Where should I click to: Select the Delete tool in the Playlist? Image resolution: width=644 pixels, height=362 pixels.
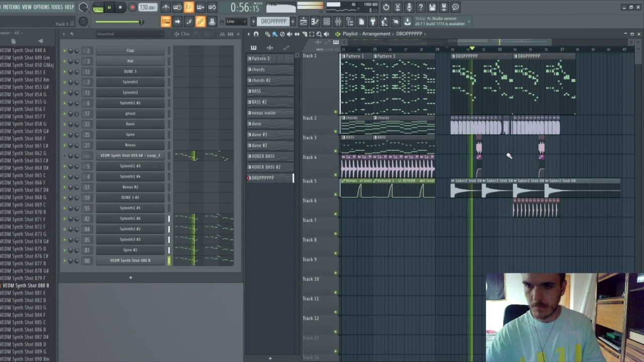[x=282, y=34]
